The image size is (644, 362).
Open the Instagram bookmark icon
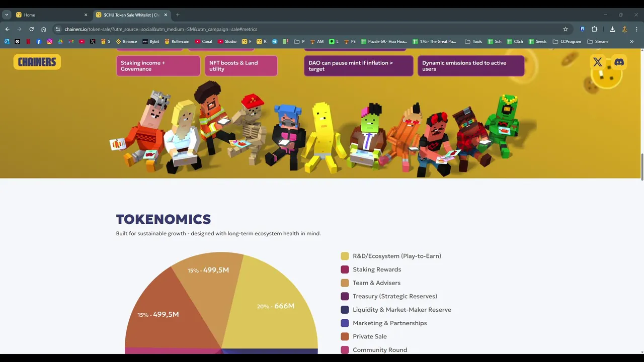pyautogui.click(x=49, y=42)
